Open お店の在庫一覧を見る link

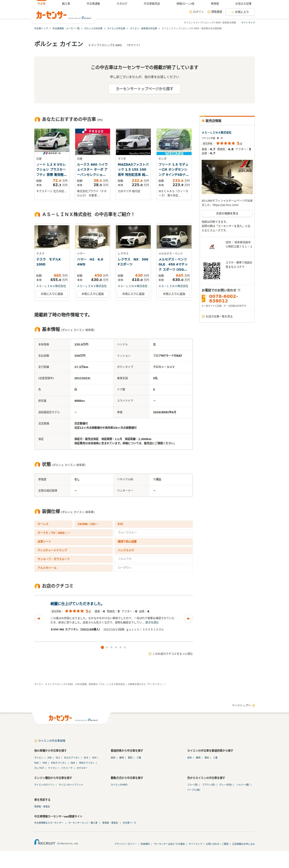pyautogui.click(x=217, y=317)
